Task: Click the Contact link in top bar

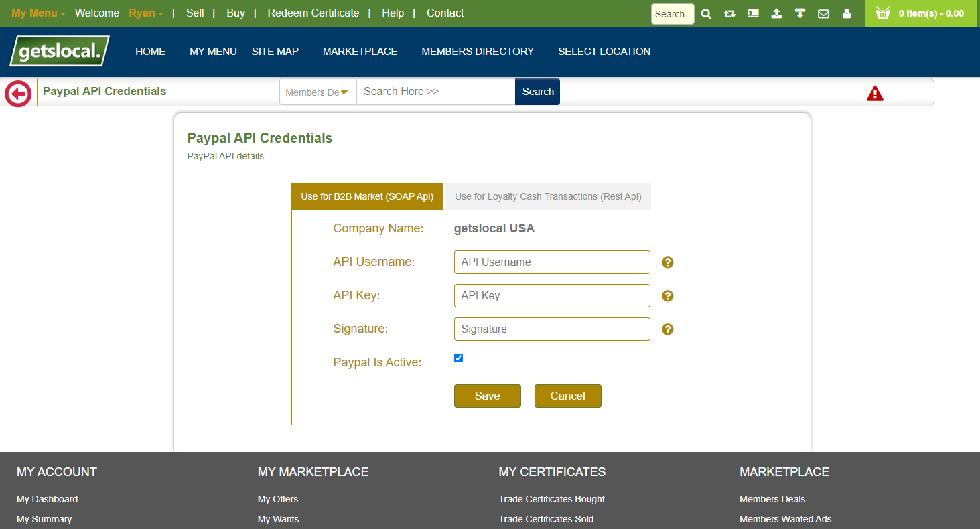Action: 445,13
